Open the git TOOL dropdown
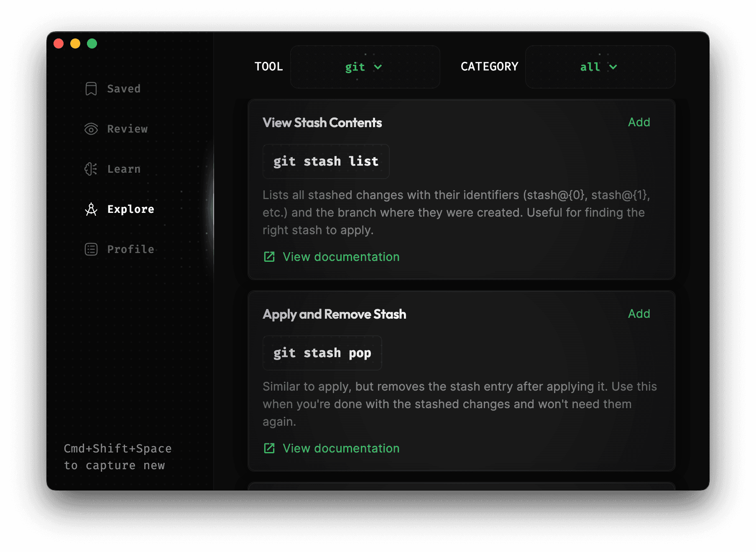This screenshot has height=552, width=756. (x=364, y=67)
